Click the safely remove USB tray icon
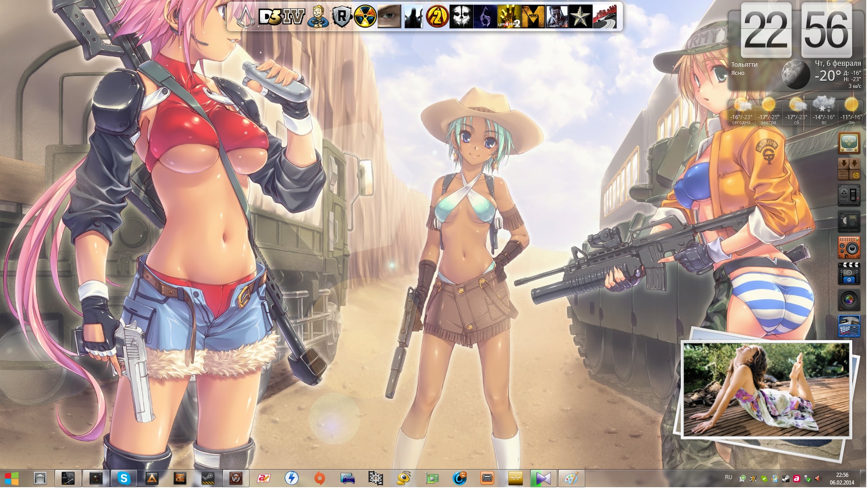 click(x=808, y=480)
